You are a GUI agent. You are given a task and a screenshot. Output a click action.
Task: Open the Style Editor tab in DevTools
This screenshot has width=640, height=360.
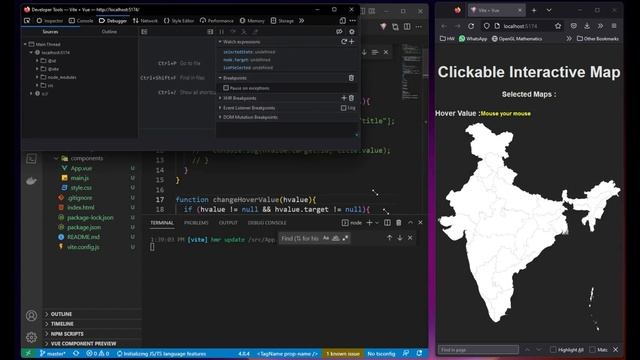179,20
